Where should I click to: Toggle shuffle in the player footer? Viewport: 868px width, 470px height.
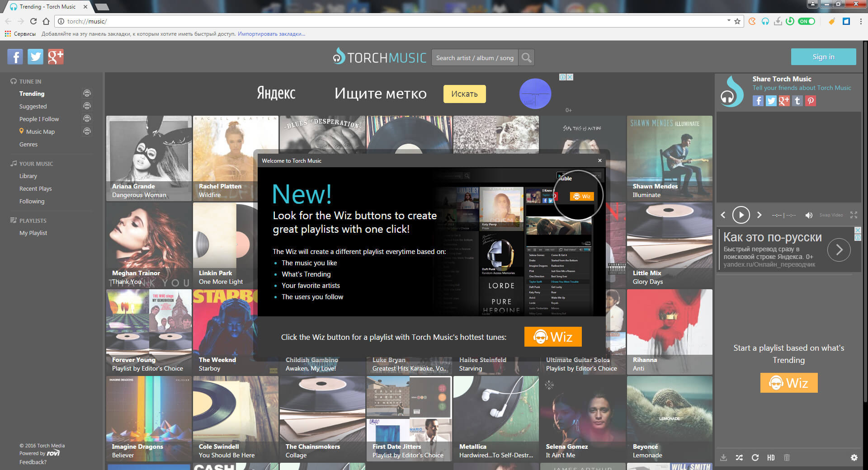point(739,457)
